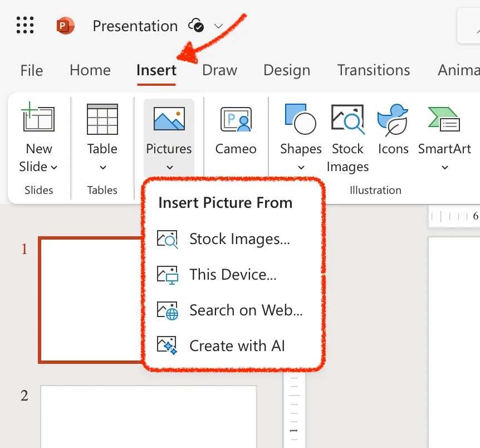The width and height of the screenshot is (480, 448).
Task: Click the Shapes icon
Action: tap(300, 119)
